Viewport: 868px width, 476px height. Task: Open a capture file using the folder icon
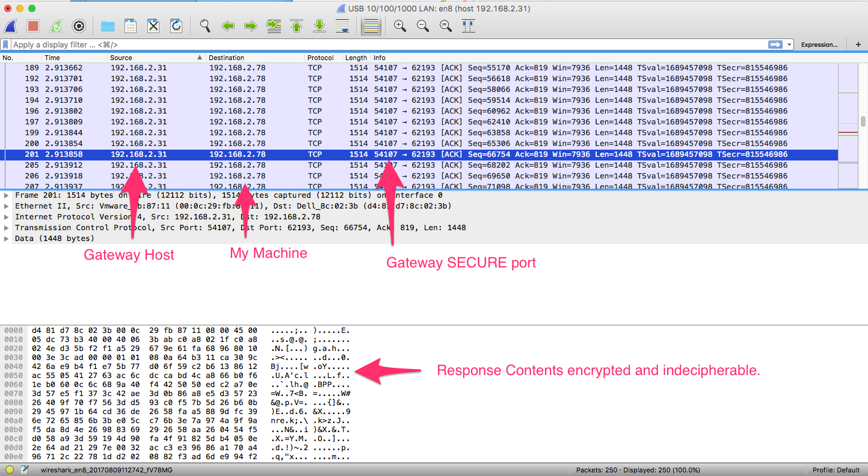(x=108, y=26)
